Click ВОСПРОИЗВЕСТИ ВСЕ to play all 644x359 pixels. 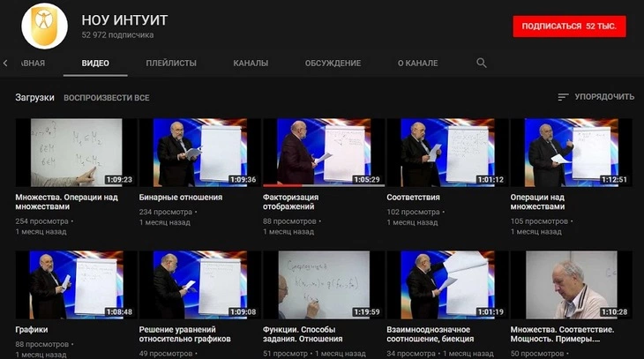click(x=107, y=98)
